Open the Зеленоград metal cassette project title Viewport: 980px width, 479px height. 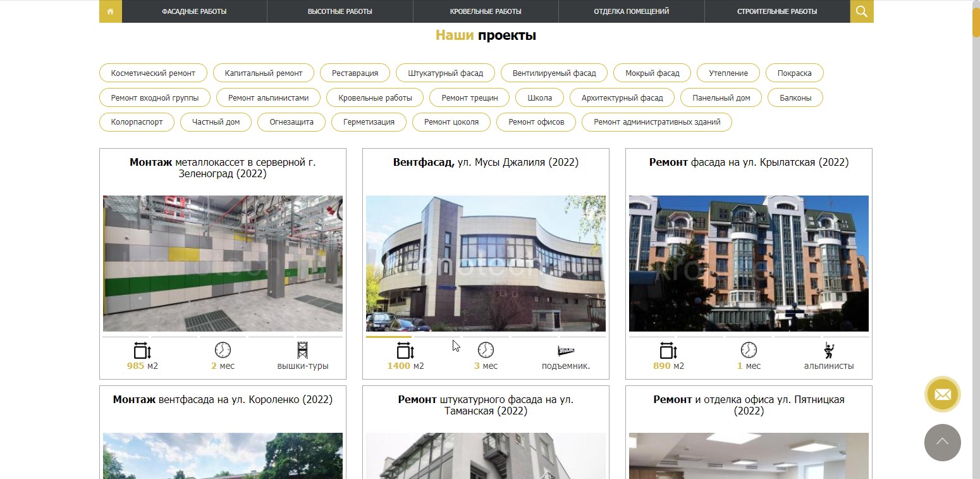tap(223, 168)
